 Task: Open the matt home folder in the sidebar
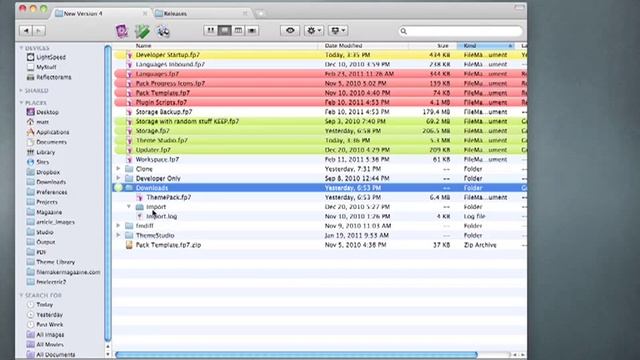pos(42,122)
